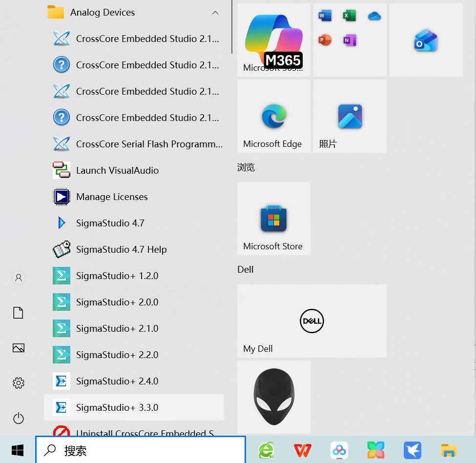Click the SigmaStudio+ 3.3.0 icon
Viewport: 476px width, 463px height.
click(x=62, y=407)
